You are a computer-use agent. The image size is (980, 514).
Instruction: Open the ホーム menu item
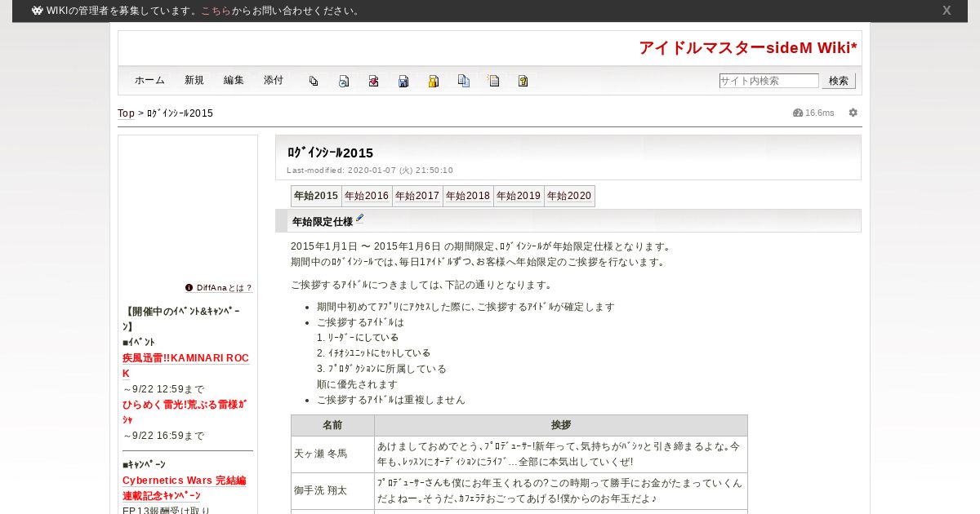tap(149, 81)
